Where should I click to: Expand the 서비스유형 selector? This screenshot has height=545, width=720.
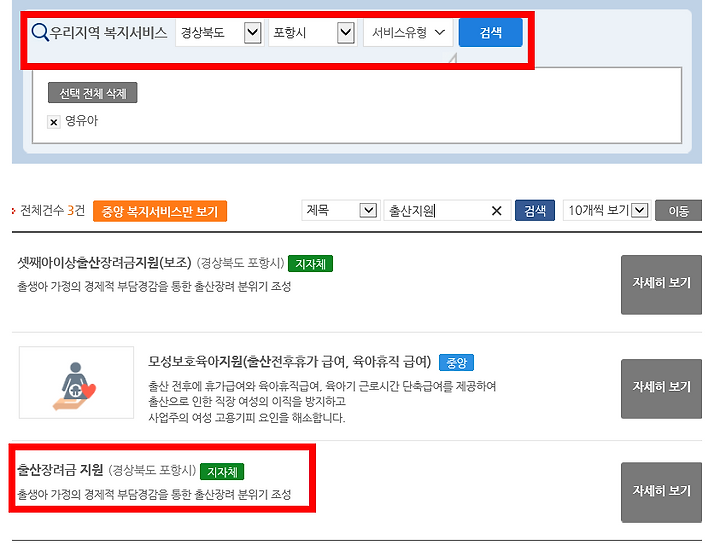click(408, 33)
